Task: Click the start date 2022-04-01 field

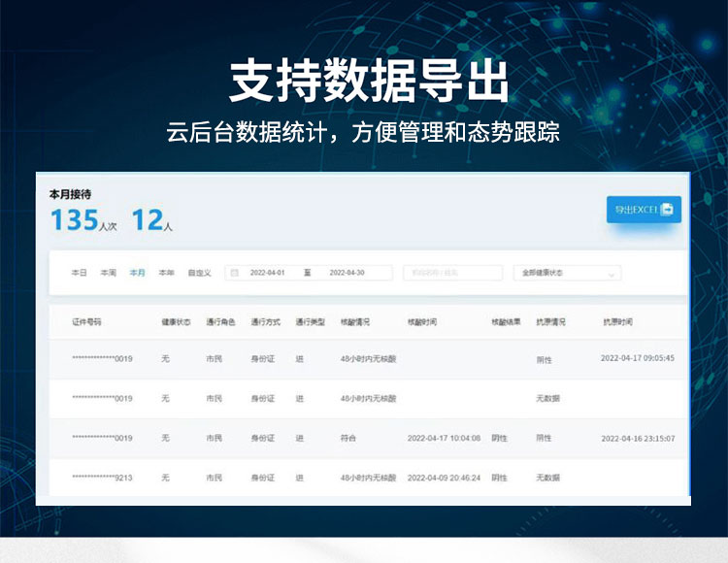Action: 268,274
